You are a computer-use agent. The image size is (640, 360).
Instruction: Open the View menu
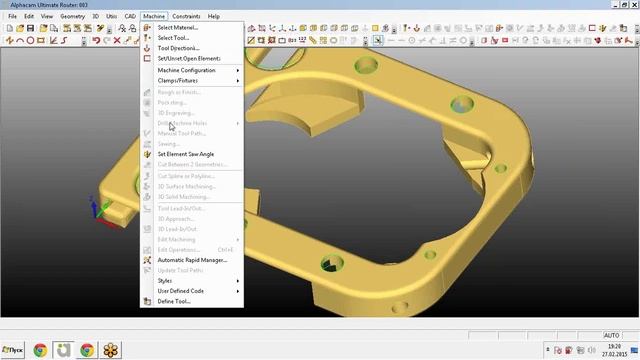click(47, 16)
